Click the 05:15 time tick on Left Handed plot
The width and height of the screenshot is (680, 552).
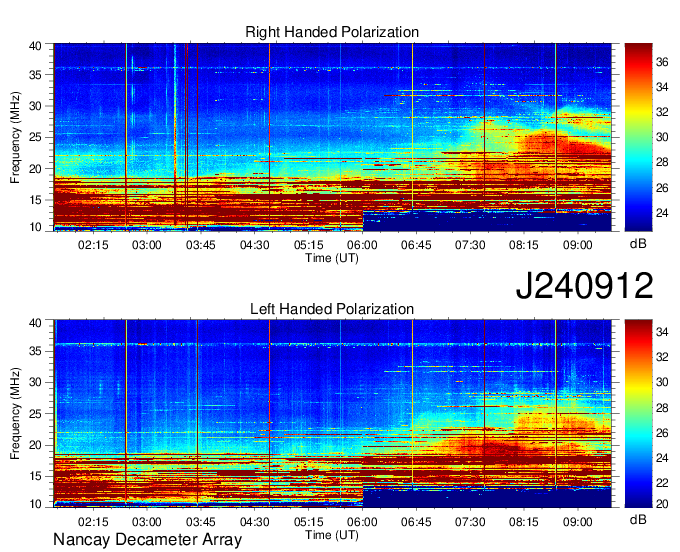pos(309,521)
